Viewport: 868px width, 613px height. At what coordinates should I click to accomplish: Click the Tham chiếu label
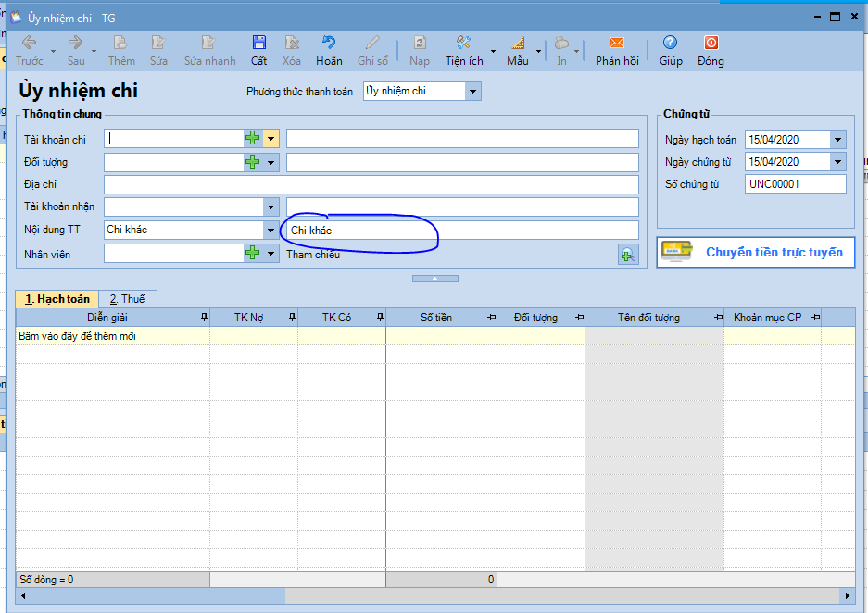313,255
